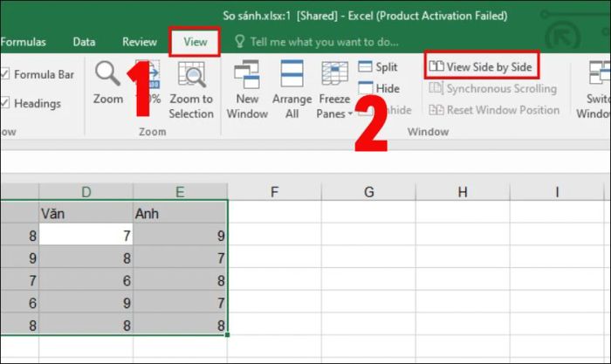Open the Review ribbon tab

tap(140, 42)
